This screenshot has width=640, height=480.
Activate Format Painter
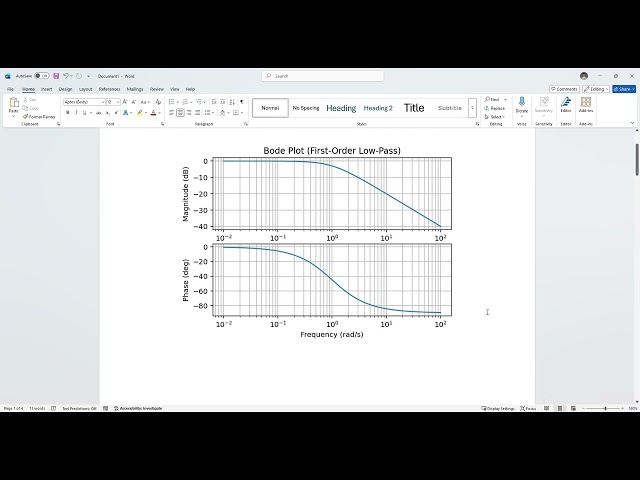(x=39, y=117)
